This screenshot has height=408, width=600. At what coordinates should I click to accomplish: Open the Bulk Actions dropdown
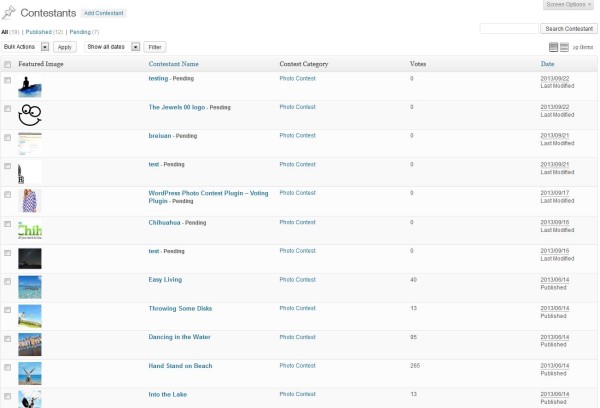click(x=26, y=47)
